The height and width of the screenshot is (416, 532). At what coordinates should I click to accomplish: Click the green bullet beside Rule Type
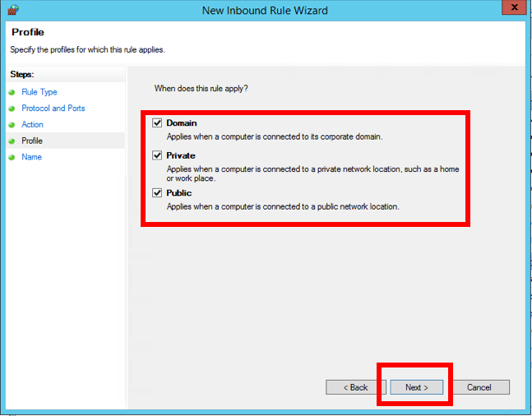pyautogui.click(x=12, y=92)
